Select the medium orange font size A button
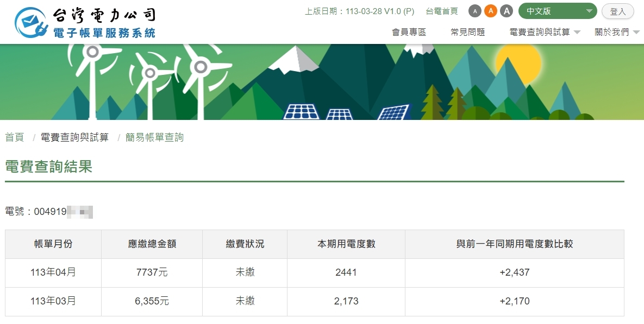Image resolution: width=644 pixels, height=324 pixels. 490,11
